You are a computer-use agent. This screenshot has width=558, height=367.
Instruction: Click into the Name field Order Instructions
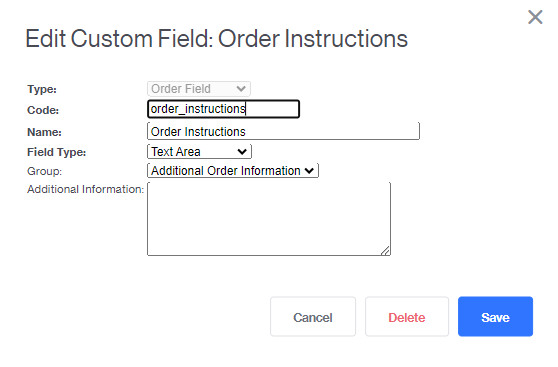pos(283,131)
